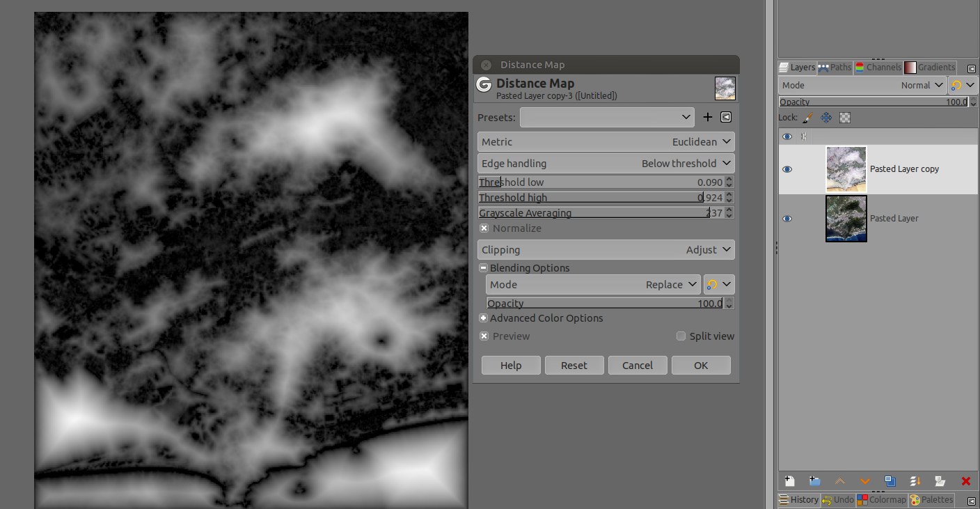Image resolution: width=980 pixels, height=509 pixels.
Task: Open the Palettes tab
Action: 932,500
